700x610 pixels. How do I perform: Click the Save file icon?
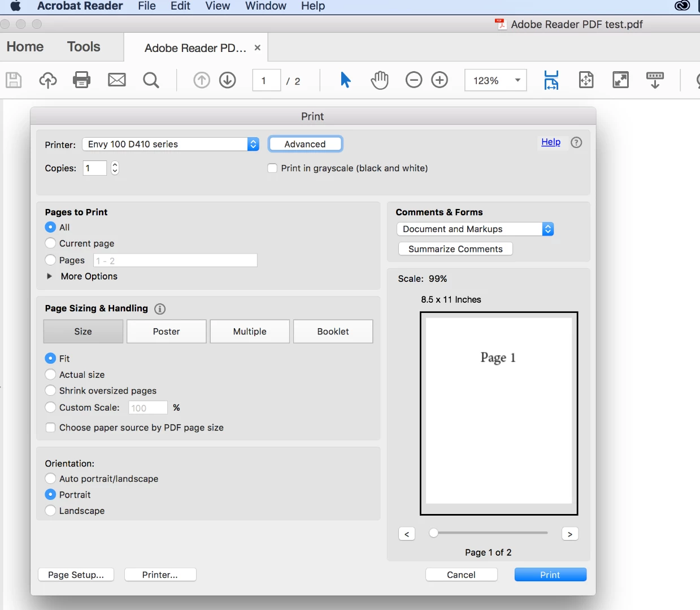[x=14, y=80]
